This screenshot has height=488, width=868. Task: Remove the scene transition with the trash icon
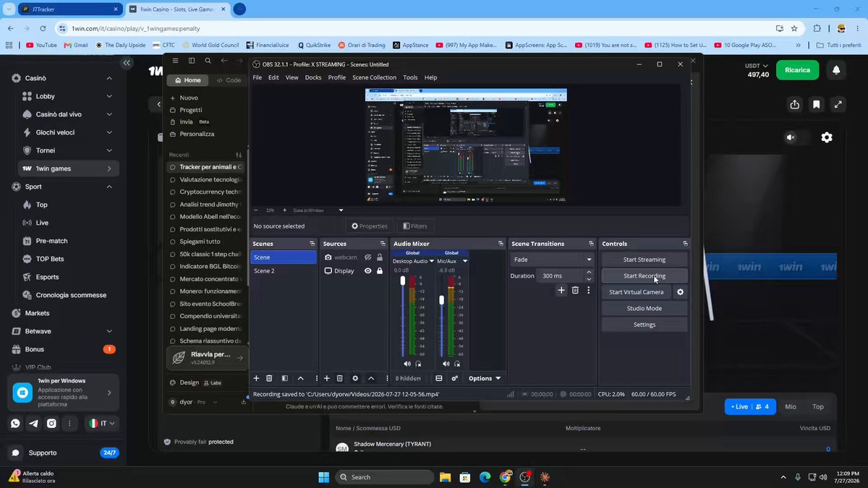(575, 290)
